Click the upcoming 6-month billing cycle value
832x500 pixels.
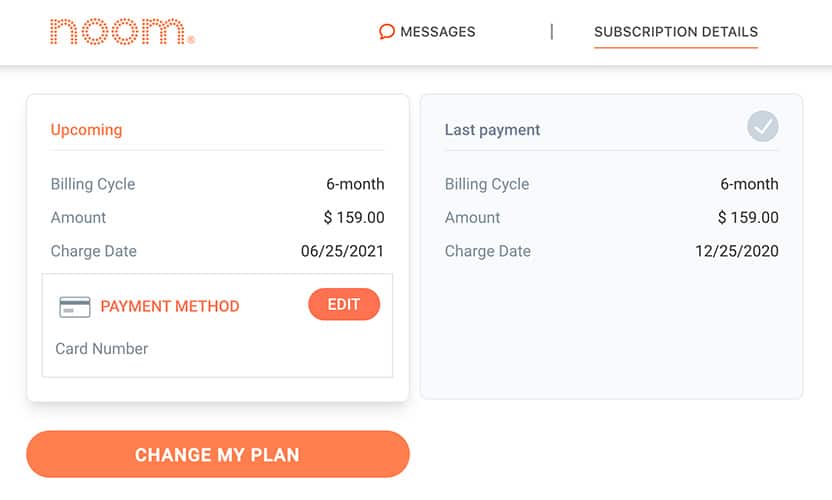[x=355, y=184]
